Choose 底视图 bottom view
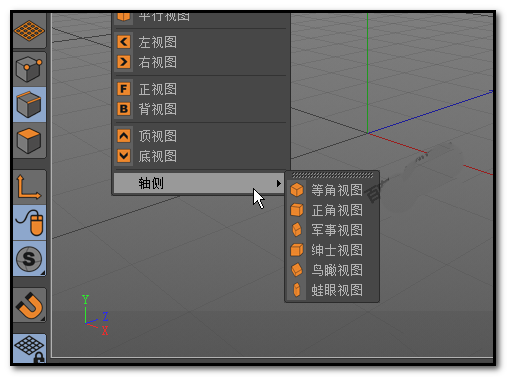Viewport: 507px width, 377px height. coord(201,156)
